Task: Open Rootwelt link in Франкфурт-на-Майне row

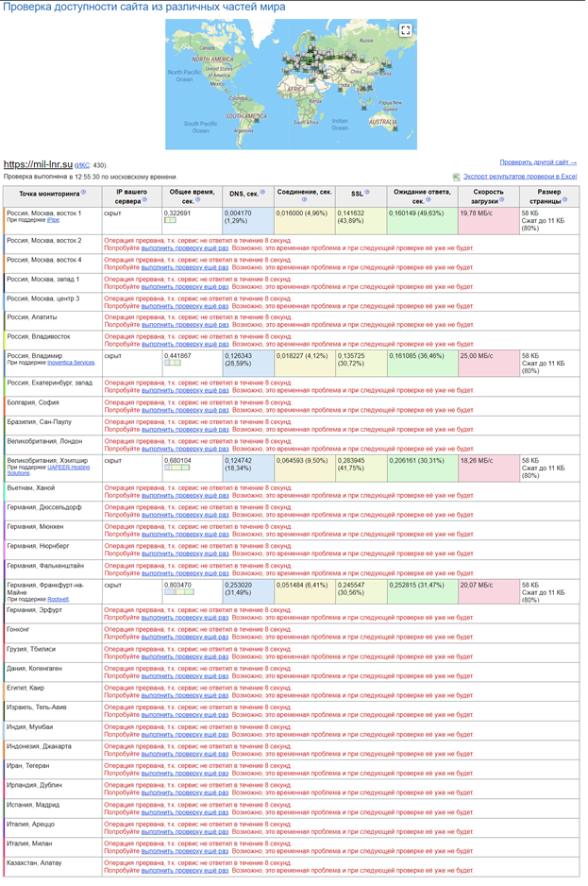Action: coord(59,599)
